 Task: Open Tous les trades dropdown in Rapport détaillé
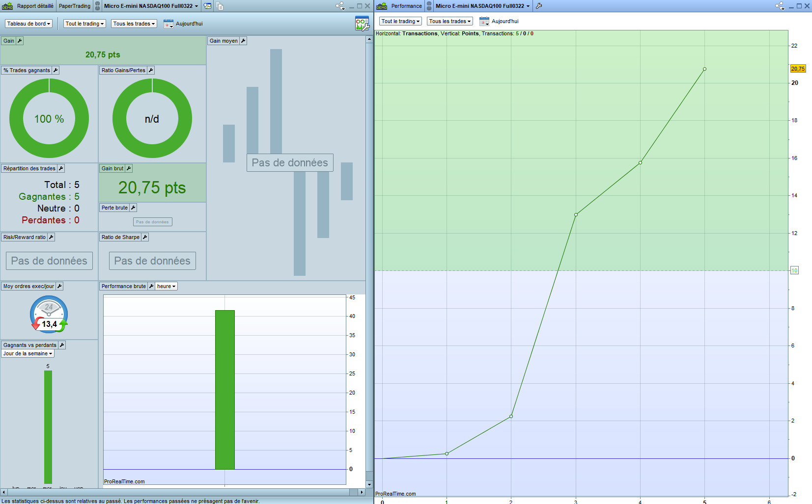tap(134, 24)
